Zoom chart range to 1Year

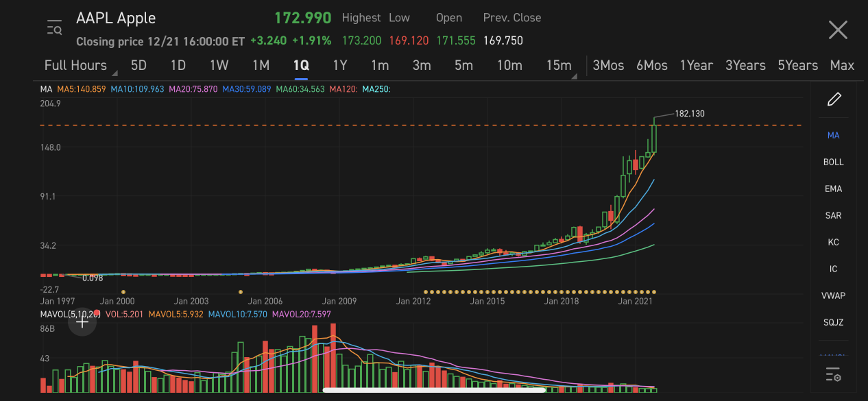(696, 66)
